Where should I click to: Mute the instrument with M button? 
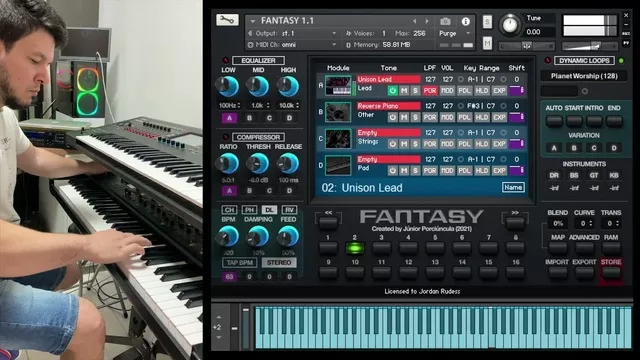[487, 43]
